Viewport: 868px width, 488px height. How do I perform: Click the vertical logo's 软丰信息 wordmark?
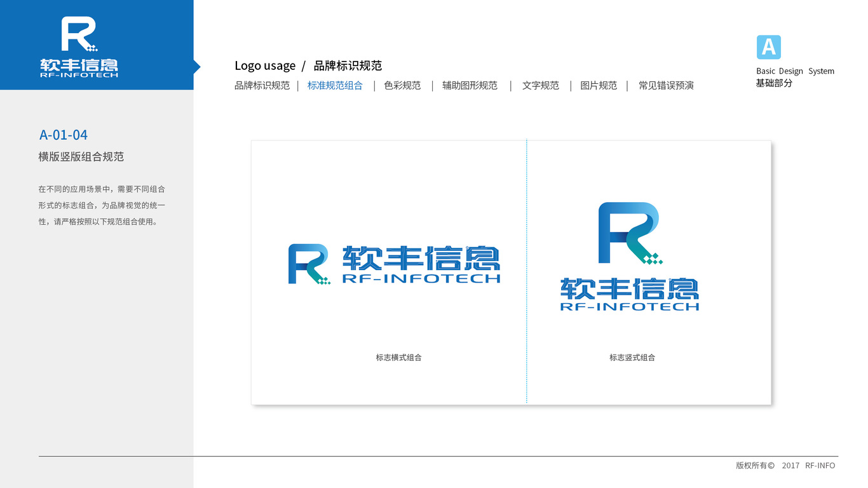630,289
